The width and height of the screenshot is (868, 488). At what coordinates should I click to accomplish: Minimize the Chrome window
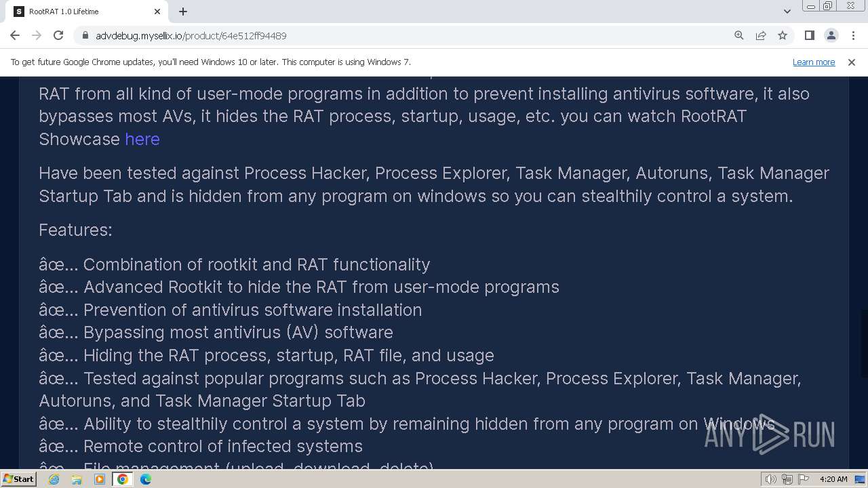click(x=810, y=6)
